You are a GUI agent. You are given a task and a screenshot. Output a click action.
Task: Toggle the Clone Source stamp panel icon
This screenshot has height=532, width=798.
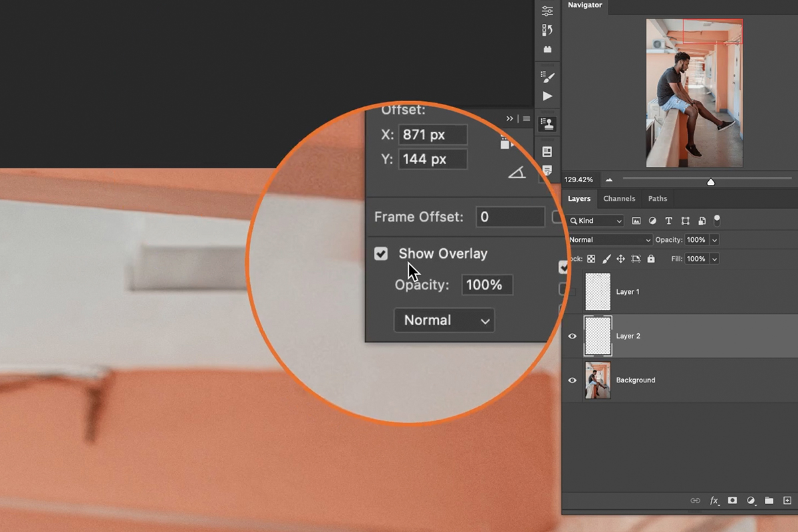pos(547,123)
